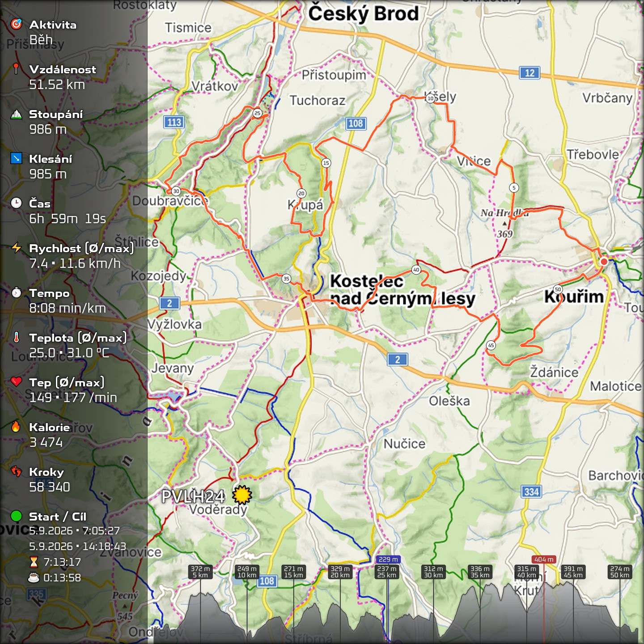Click the Rychlost lightning bolt icon
The width and height of the screenshot is (644, 644).
tap(17, 248)
